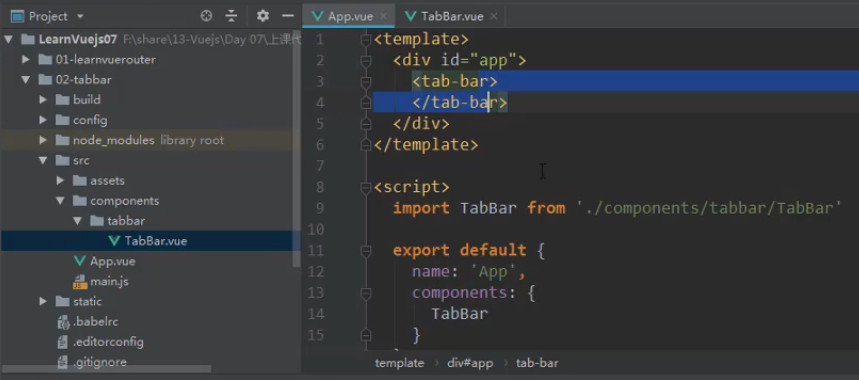
Task: Click the .editorconfig file icon
Action: (x=62, y=342)
